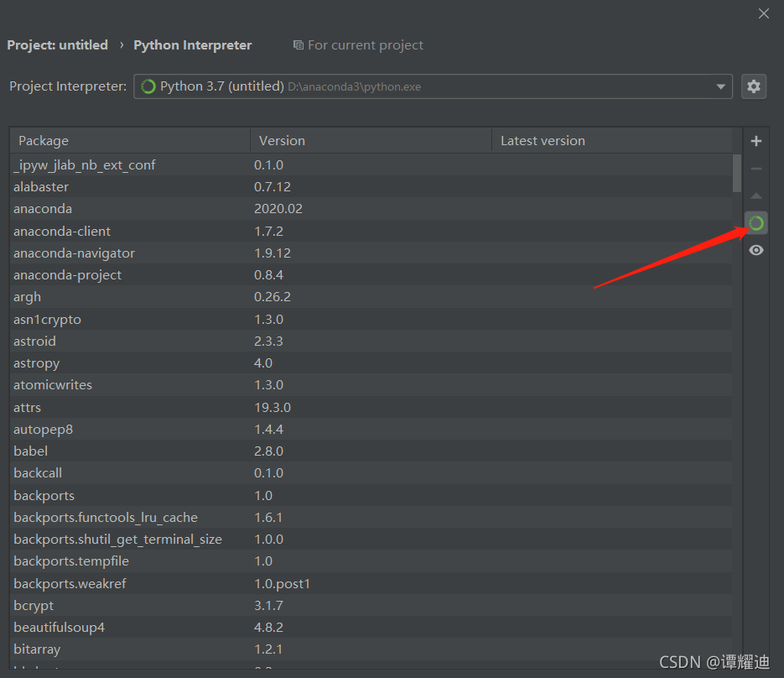Click version 1.2.1 of bitarray
Viewport: 784px width, 678px height.
tap(268, 649)
